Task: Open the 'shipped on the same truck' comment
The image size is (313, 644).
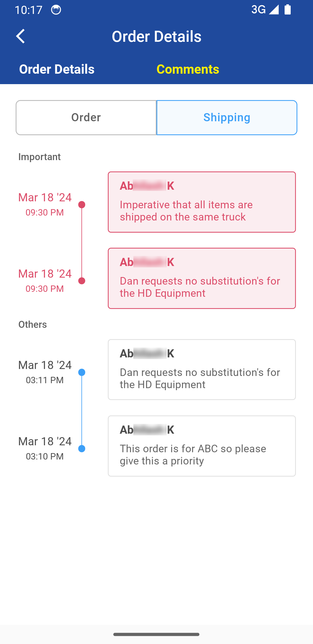Action: click(x=202, y=202)
